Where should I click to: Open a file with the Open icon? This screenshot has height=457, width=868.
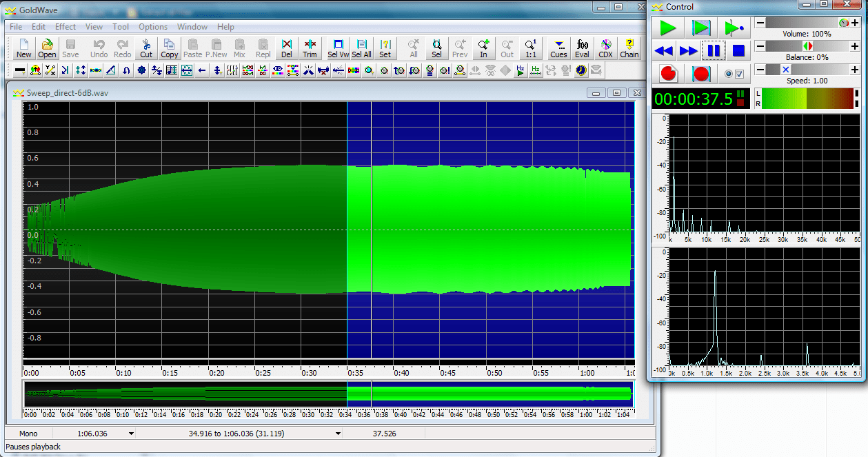click(47, 48)
